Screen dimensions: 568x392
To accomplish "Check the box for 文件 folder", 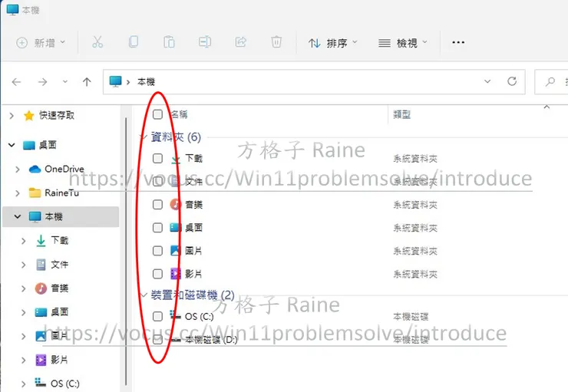I will click(x=157, y=181).
